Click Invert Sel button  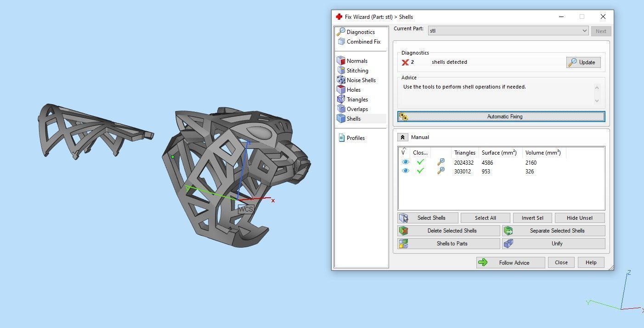point(532,218)
